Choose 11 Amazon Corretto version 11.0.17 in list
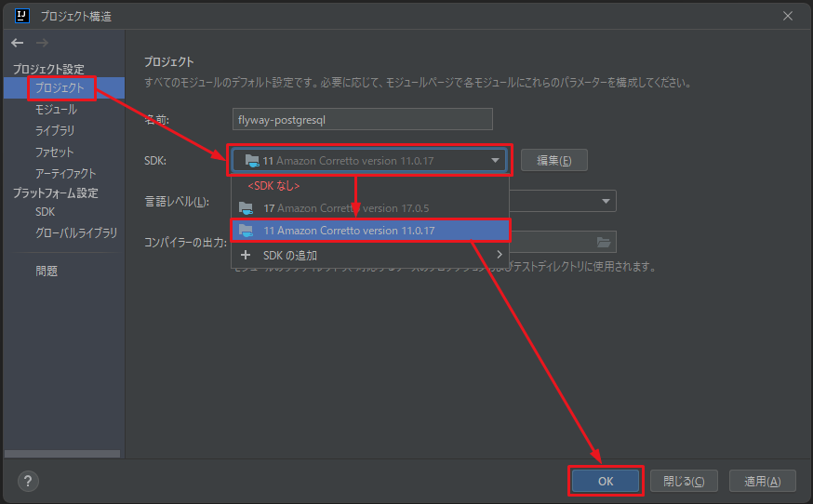Image resolution: width=813 pixels, height=504 pixels. pyautogui.click(x=370, y=231)
